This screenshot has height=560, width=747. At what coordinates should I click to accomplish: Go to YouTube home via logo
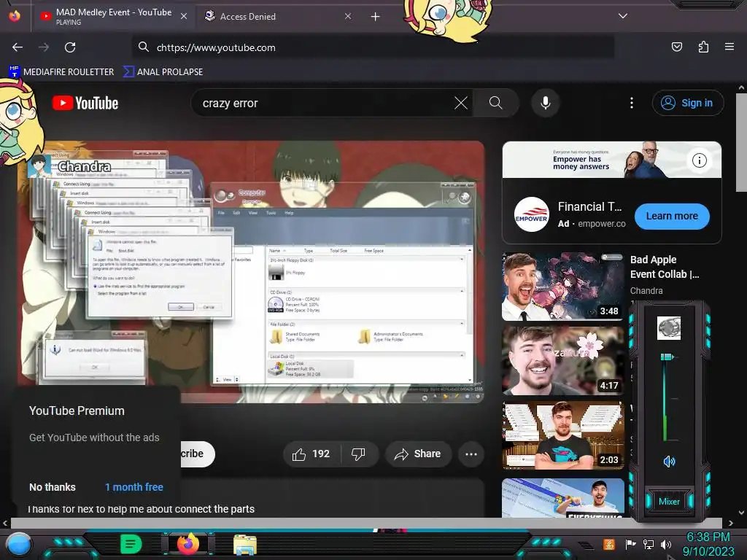tap(85, 103)
